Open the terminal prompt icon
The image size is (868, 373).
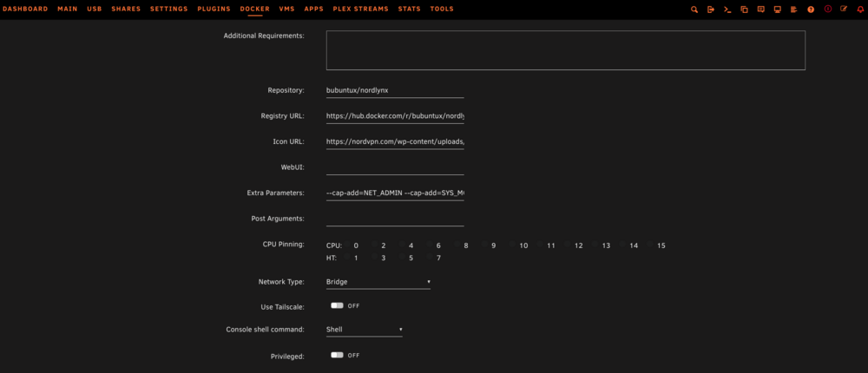[727, 10]
